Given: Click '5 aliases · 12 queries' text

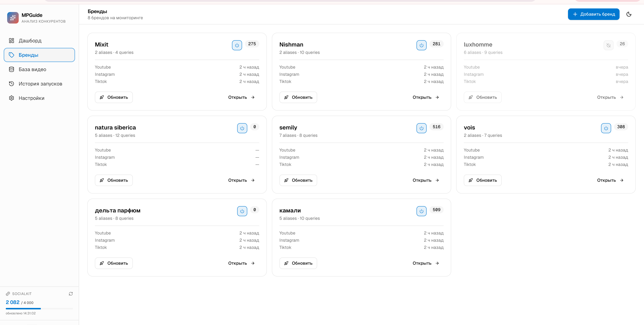Looking at the screenshot, I should pyautogui.click(x=115, y=135).
